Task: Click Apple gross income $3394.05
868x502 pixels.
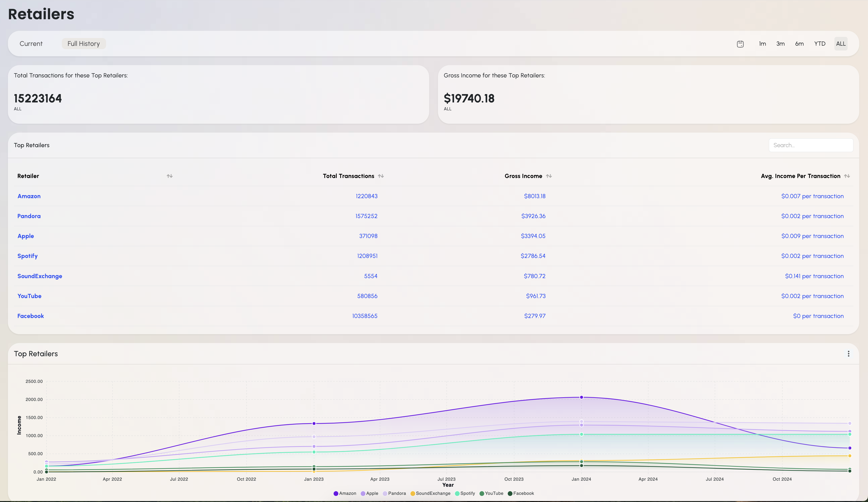Action: pos(533,236)
